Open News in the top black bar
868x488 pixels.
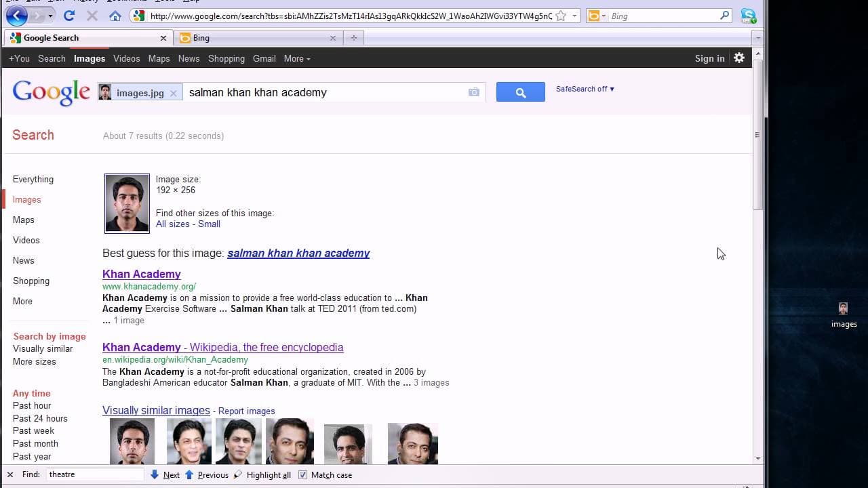189,58
